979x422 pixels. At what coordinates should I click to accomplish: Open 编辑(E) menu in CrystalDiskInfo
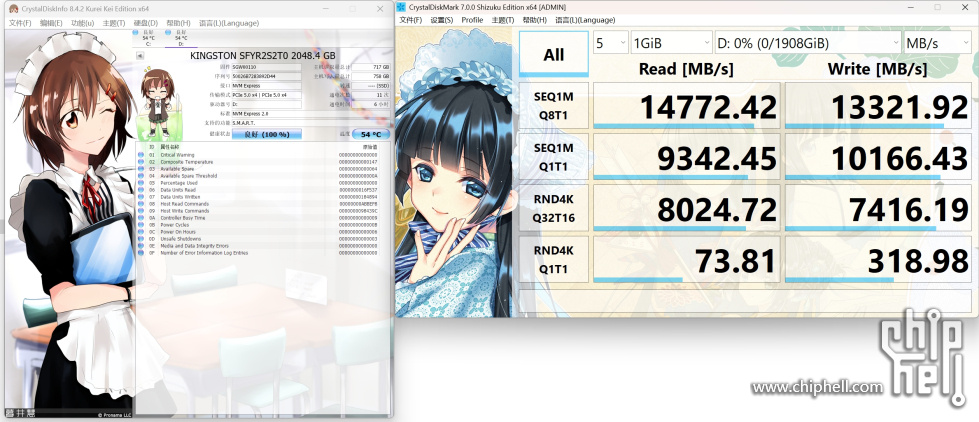(x=51, y=23)
